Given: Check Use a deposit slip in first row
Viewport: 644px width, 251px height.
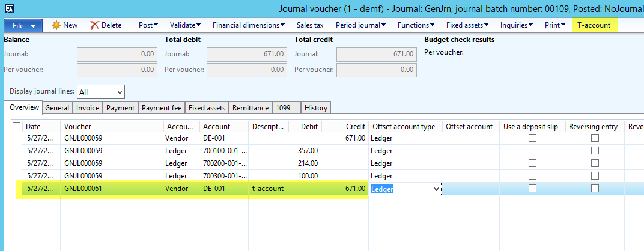Looking at the screenshot, I should click(x=532, y=138).
